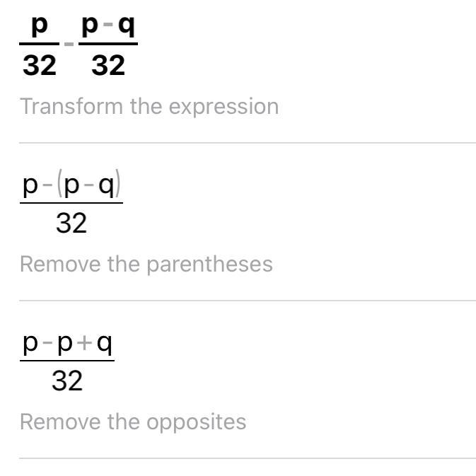Click the gray plus sign in p-p+q
The width and height of the screenshot is (476, 476).
[84, 343]
